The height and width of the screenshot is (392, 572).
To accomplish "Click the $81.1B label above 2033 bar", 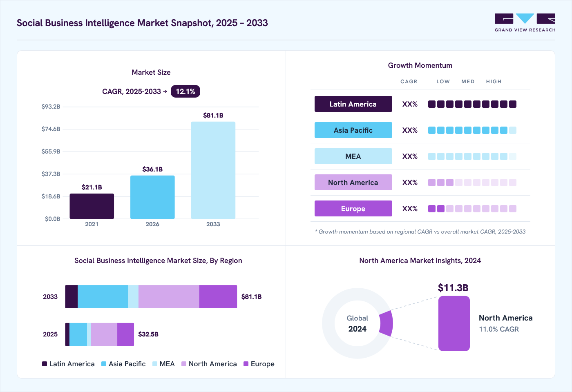I will tap(213, 116).
